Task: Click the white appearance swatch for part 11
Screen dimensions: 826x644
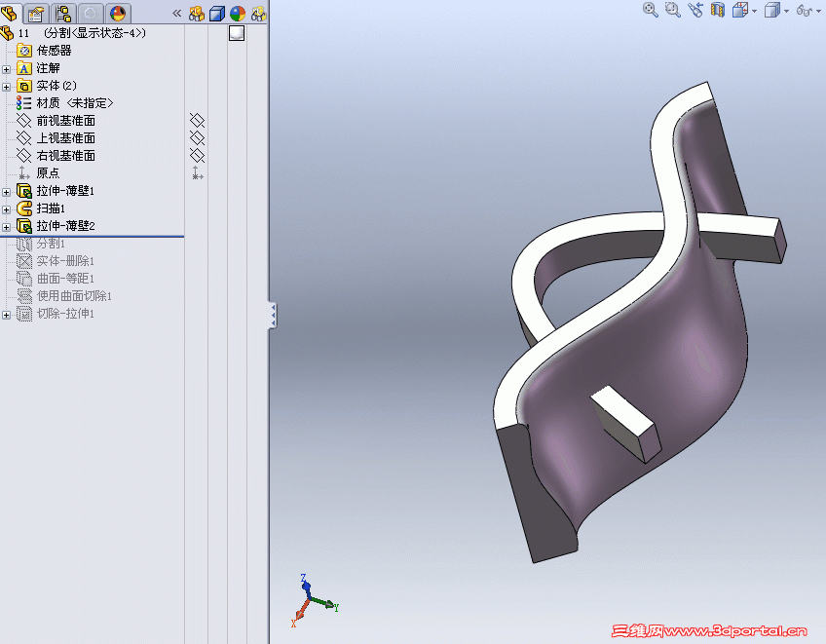Action: pos(237,33)
